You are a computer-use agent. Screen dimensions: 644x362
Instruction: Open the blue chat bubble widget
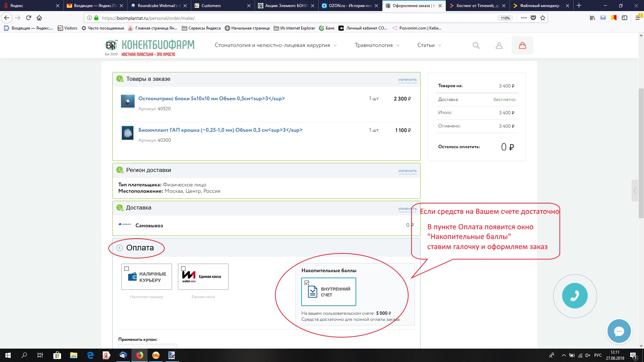[619, 331]
